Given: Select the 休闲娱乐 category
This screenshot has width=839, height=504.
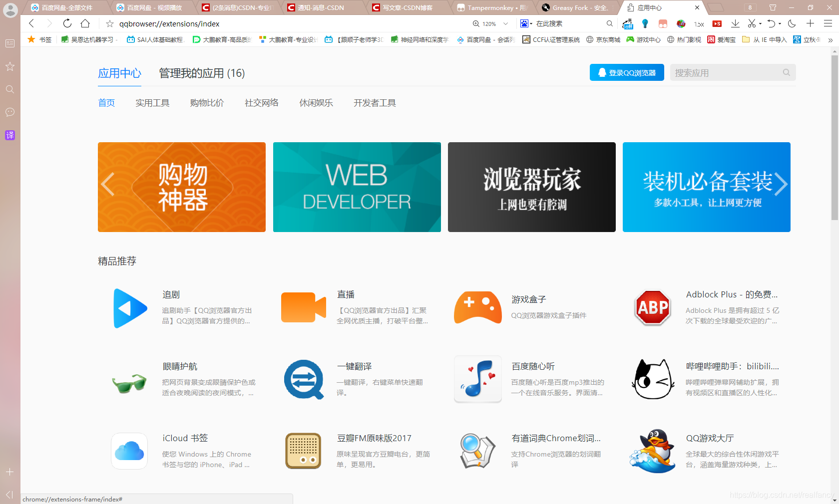Looking at the screenshot, I should (316, 103).
